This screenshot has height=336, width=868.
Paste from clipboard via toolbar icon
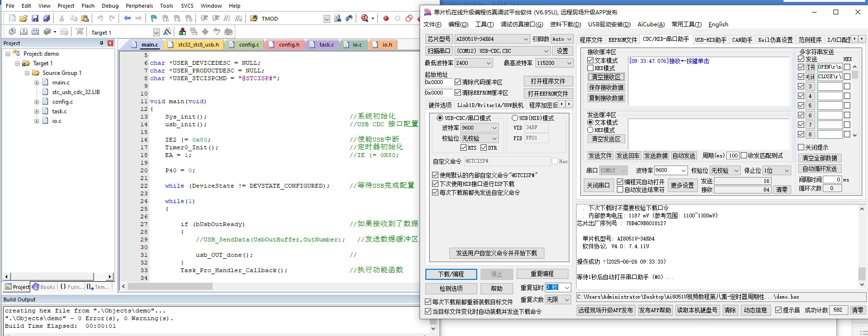pos(85,18)
